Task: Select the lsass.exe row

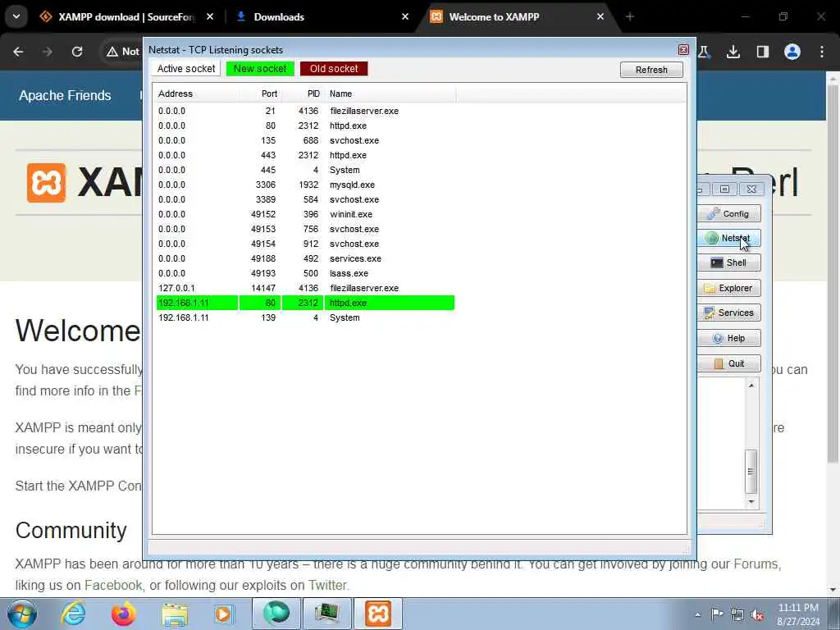Action: (x=305, y=273)
